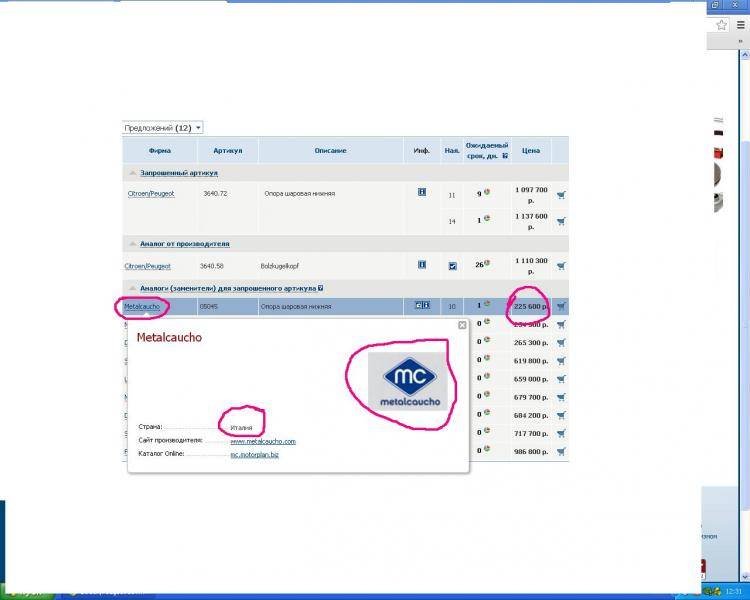This screenshot has height=600, width=750.
Task: Toggle the checkbox in the Bolzkugelkopf row
Action: point(452,266)
